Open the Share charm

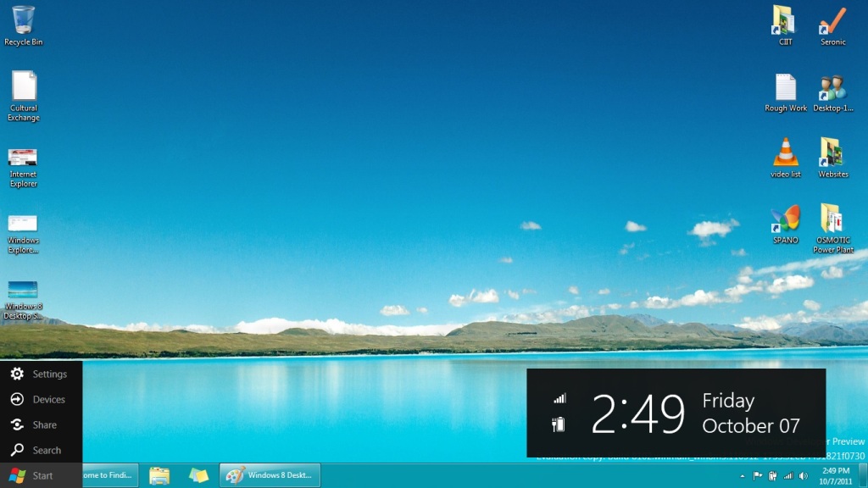coord(38,424)
